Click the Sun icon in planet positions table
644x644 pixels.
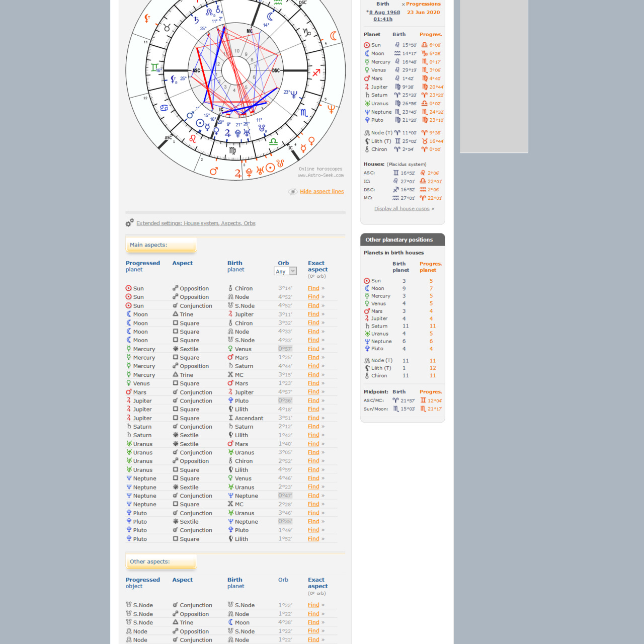tap(367, 45)
